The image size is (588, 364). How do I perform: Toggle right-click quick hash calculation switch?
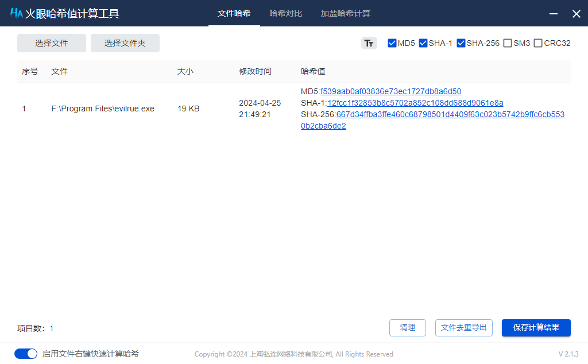tap(26, 354)
